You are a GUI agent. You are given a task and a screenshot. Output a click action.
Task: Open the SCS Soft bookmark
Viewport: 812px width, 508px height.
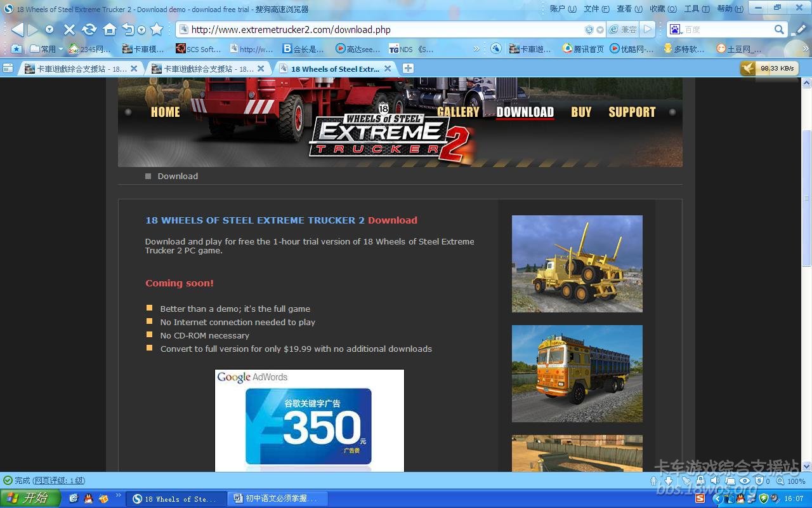(x=199, y=49)
